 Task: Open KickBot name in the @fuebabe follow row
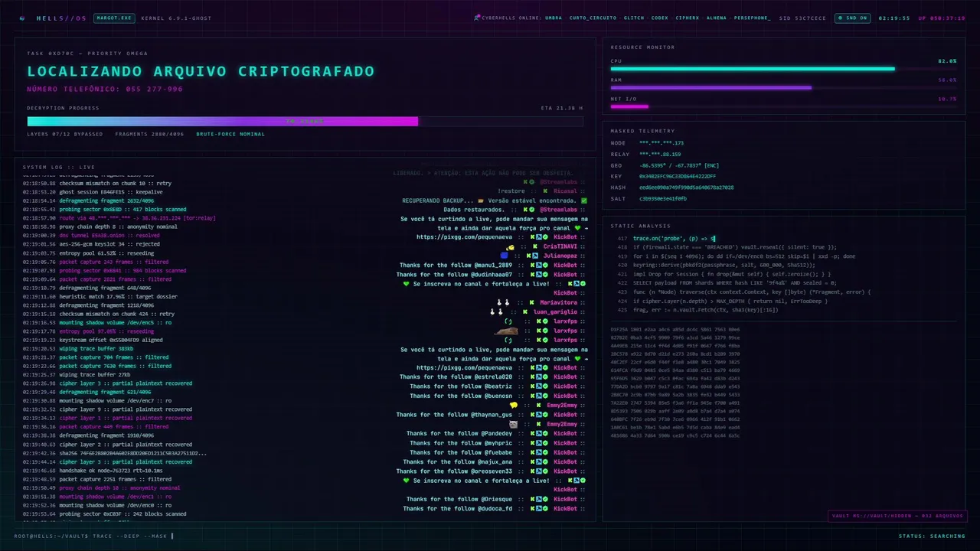pyautogui.click(x=566, y=452)
